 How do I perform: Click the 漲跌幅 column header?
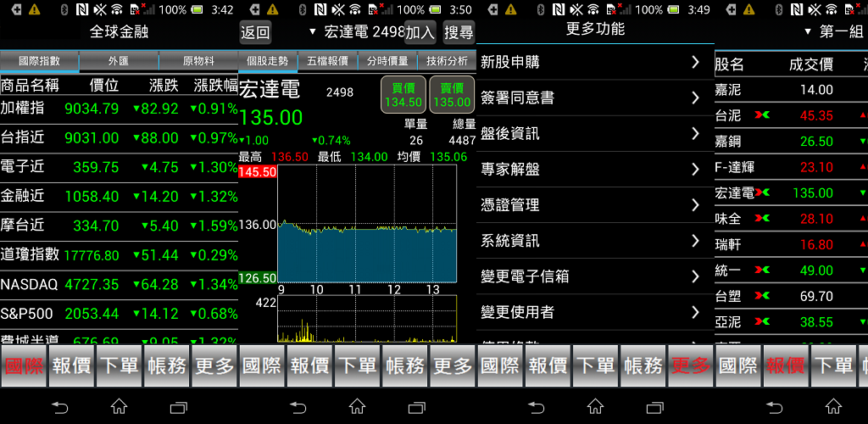(216, 86)
